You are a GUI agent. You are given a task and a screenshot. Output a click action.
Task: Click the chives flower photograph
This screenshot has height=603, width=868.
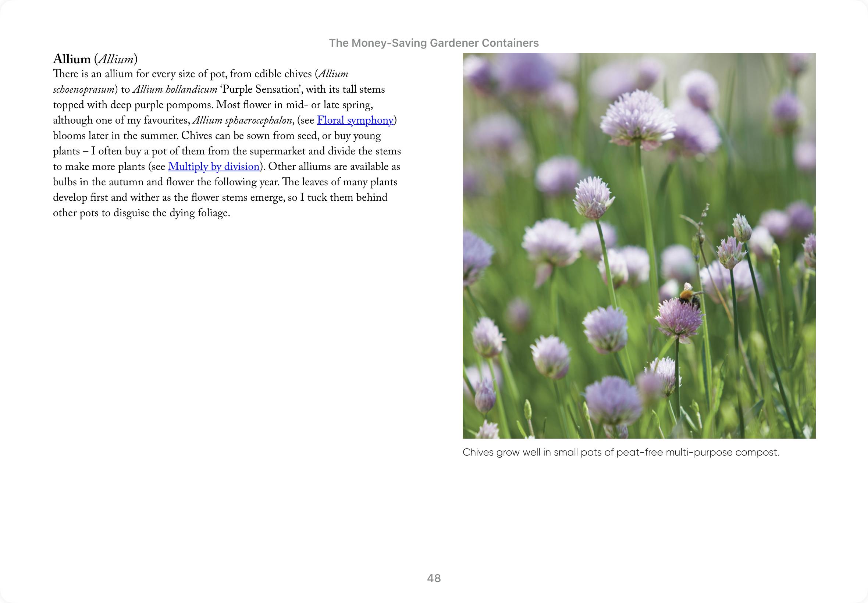[638, 246]
